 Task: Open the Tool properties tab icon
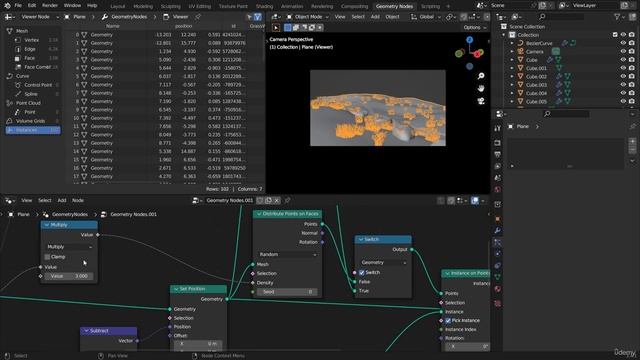pyautogui.click(x=497, y=128)
